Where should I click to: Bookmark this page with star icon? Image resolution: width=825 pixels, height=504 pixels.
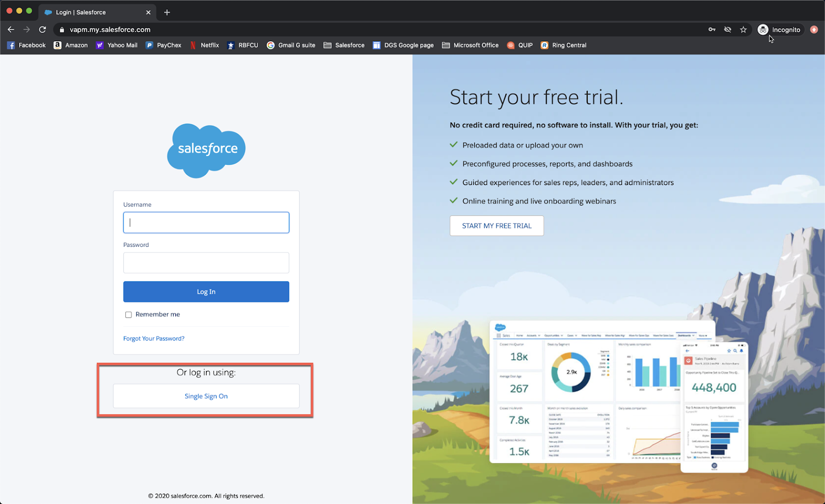tap(744, 29)
